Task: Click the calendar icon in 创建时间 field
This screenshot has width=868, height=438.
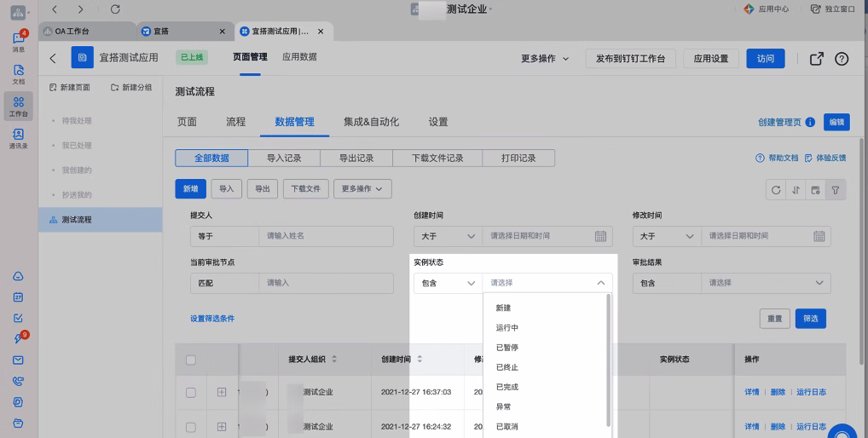Action: (600, 236)
